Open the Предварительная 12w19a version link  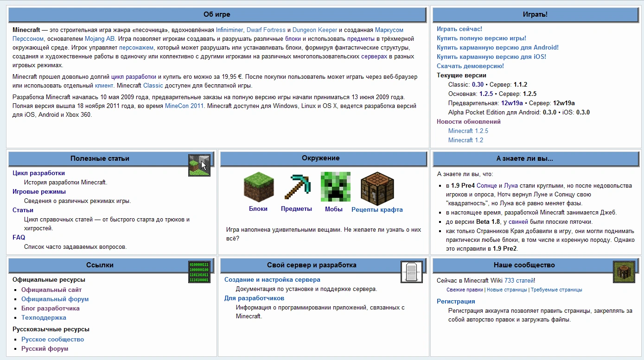[x=512, y=103]
